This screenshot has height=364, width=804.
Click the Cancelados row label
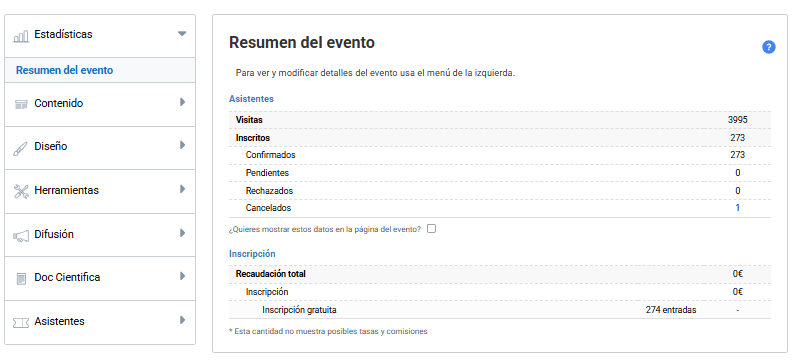tap(268, 208)
